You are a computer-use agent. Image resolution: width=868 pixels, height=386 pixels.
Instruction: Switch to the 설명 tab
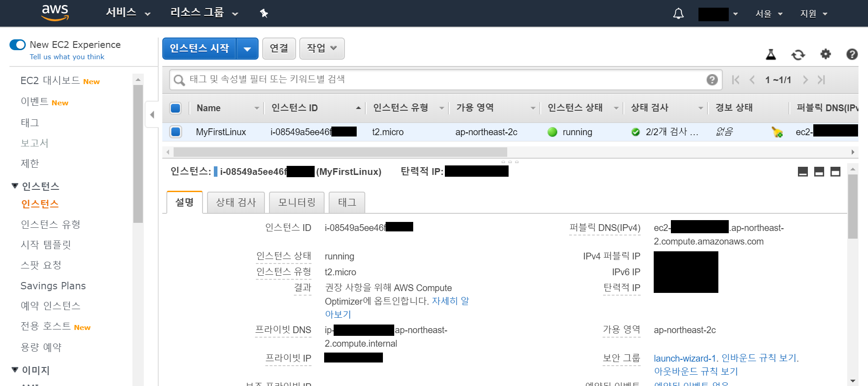click(184, 202)
